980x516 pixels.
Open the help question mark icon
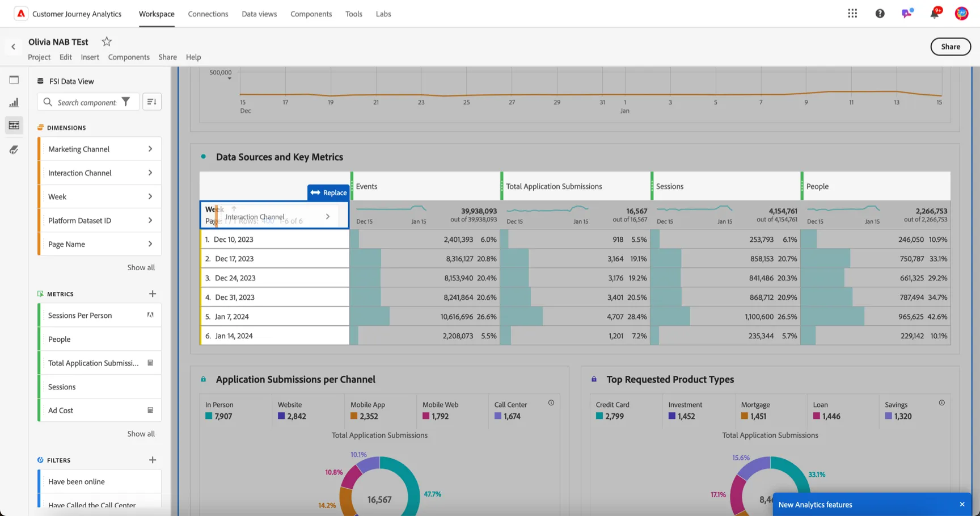[880, 14]
